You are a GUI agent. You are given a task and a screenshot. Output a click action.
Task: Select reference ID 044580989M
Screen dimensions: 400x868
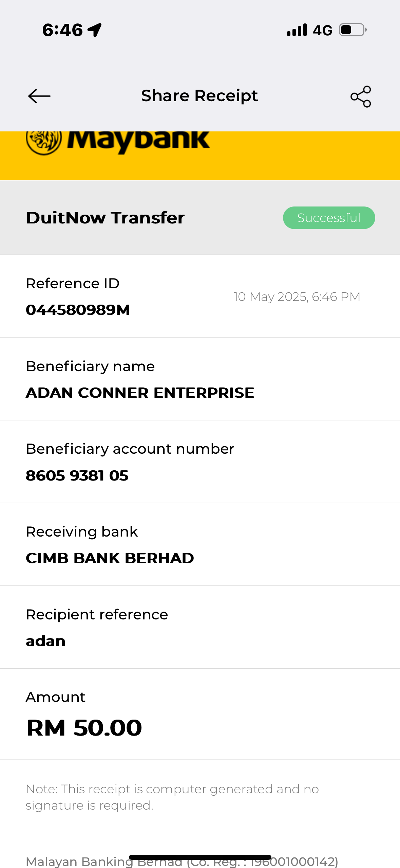[x=78, y=310]
